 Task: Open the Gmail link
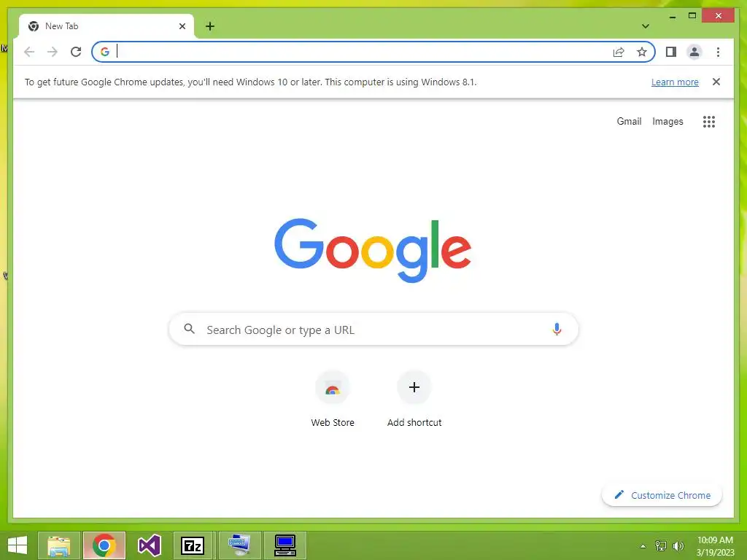[x=629, y=121]
